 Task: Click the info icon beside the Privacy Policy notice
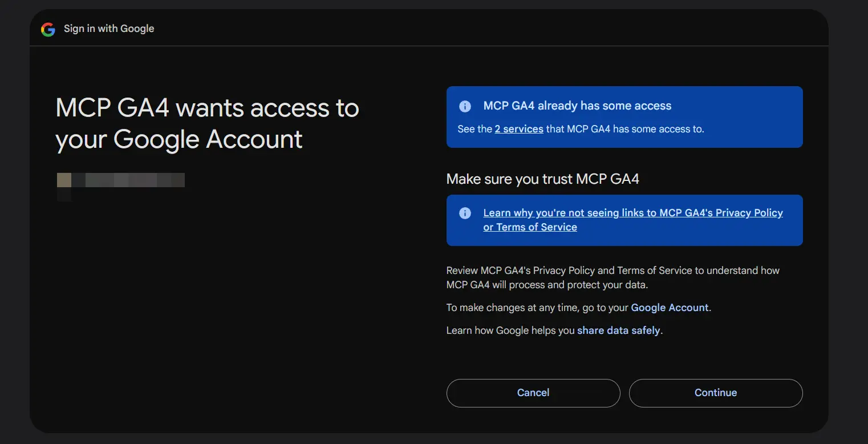465,213
